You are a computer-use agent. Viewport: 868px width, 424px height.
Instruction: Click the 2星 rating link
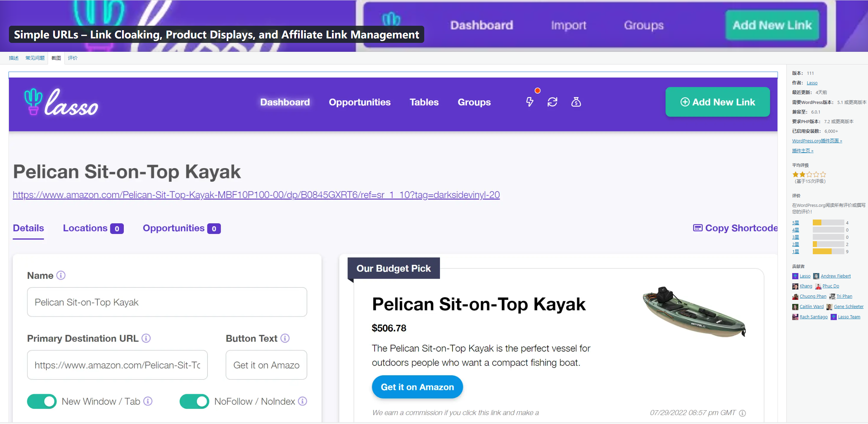pyautogui.click(x=796, y=244)
